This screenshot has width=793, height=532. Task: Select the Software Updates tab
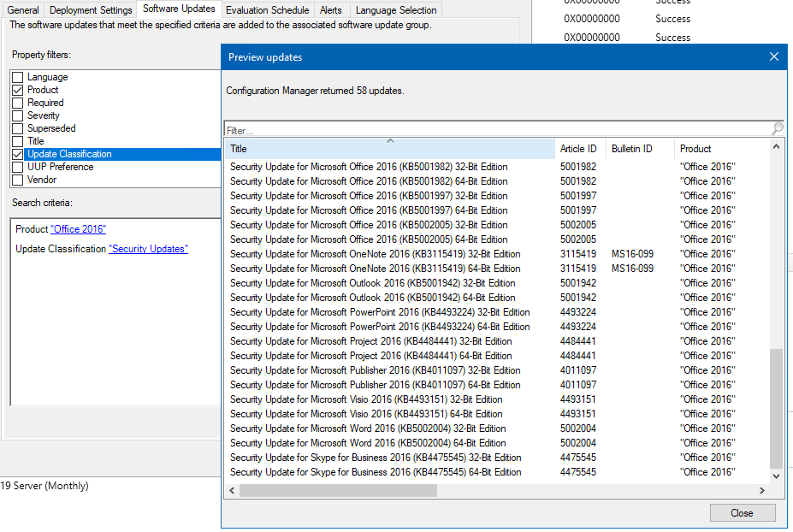coord(179,9)
